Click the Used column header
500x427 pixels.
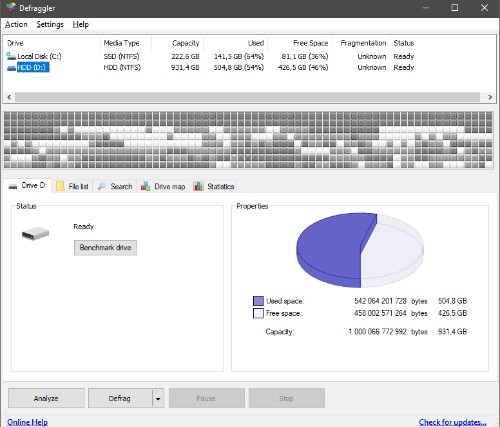[236, 43]
